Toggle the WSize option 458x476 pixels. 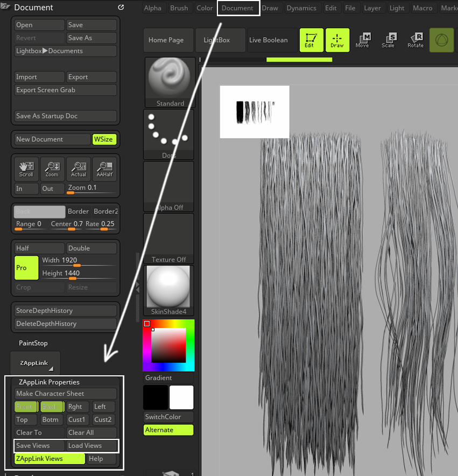[x=104, y=139]
